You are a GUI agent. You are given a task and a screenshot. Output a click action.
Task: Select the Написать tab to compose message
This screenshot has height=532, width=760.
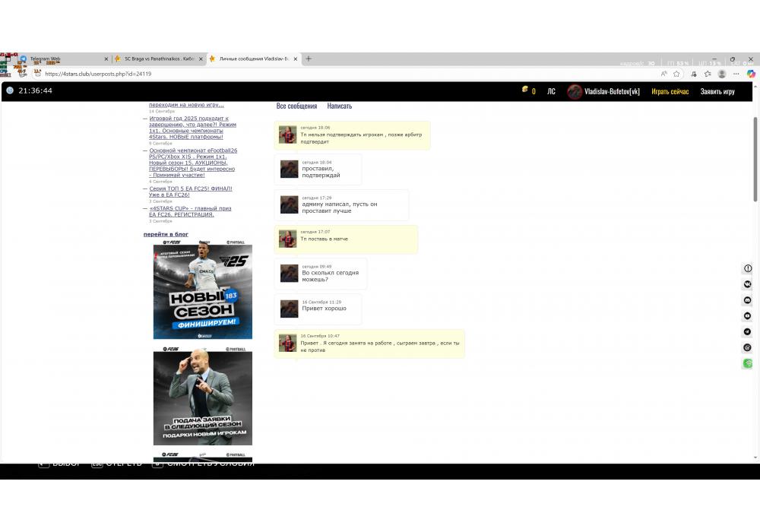(x=339, y=106)
